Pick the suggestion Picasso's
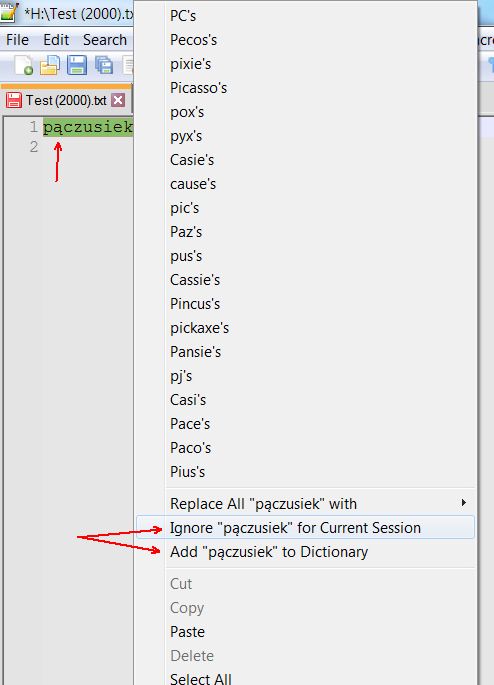The width and height of the screenshot is (494, 685). tap(305, 88)
